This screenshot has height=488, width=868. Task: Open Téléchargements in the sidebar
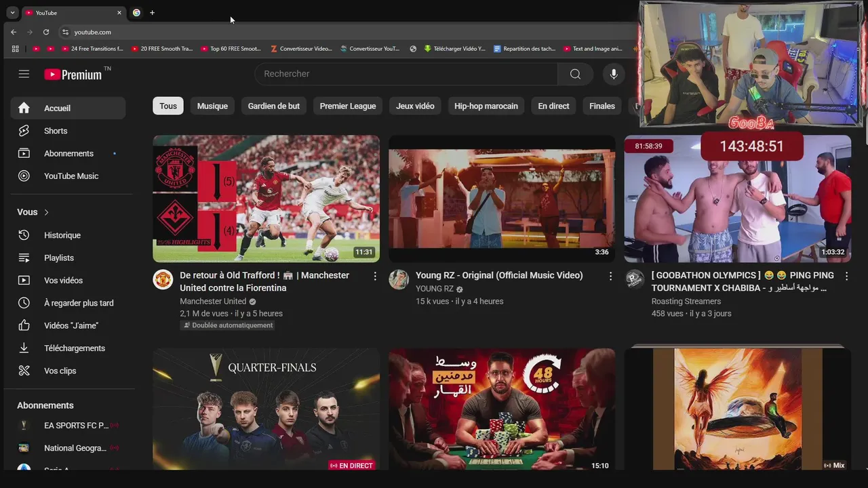(x=68, y=348)
